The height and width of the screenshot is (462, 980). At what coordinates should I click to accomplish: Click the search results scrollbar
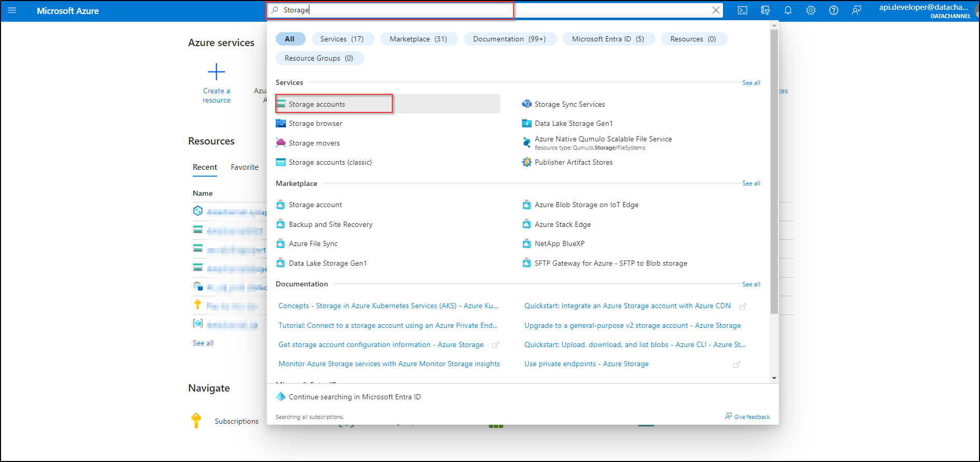click(x=774, y=171)
